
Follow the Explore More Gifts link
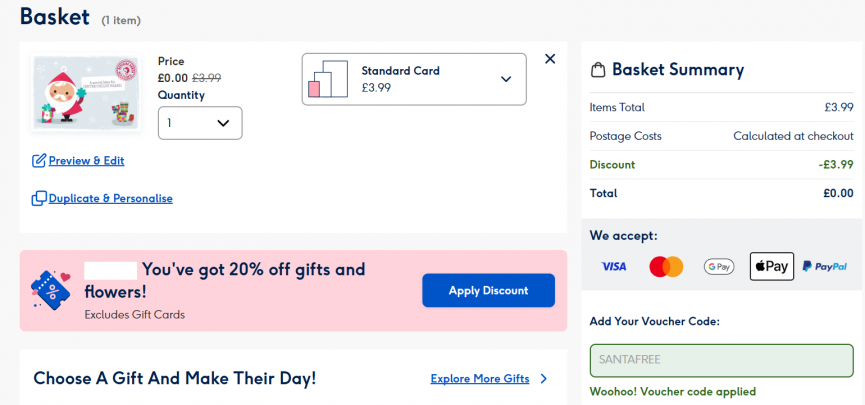tap(480, 379)
